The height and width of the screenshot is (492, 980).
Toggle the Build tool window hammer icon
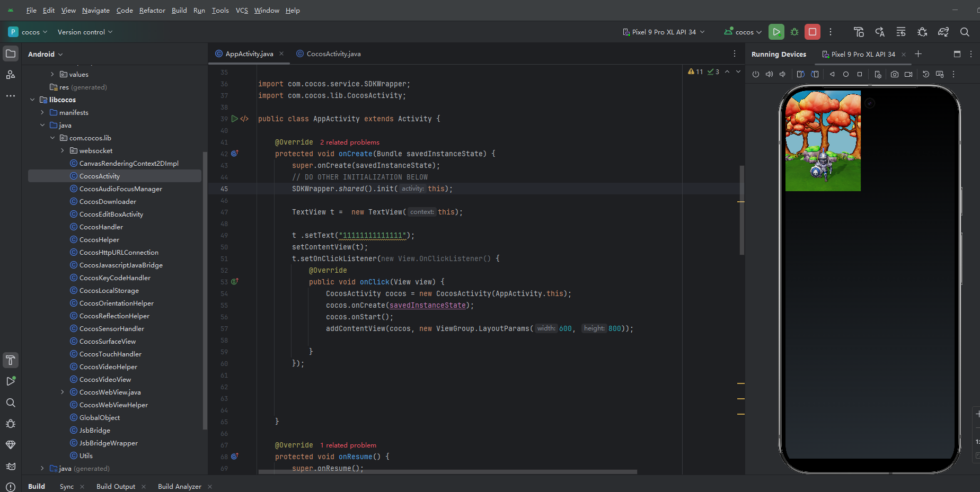(x=11, y=360)
